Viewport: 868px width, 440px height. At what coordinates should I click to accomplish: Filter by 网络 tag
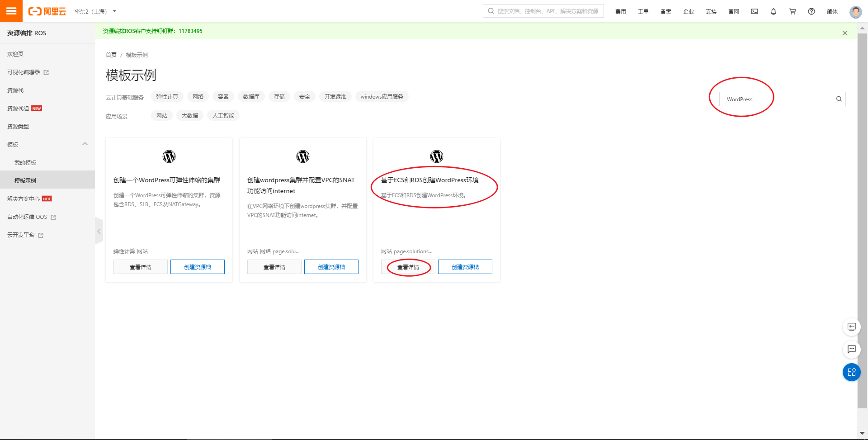click(x=198, y=97)
